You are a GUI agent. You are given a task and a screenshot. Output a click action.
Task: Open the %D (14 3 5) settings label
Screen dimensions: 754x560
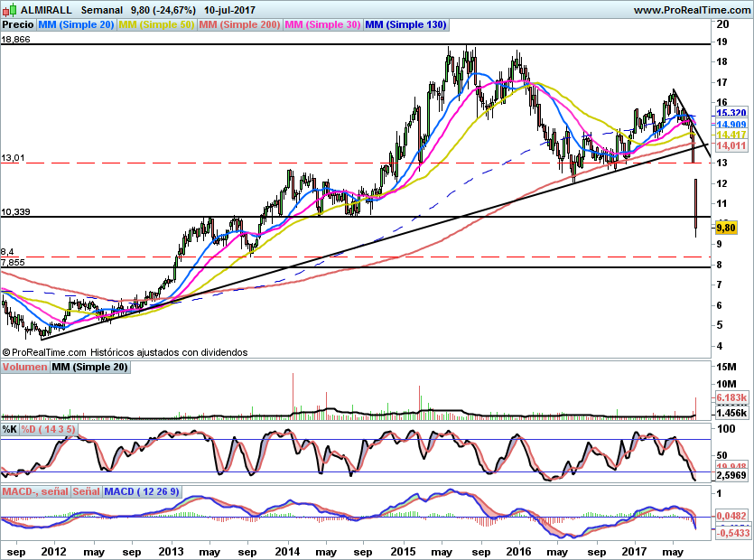tap(48, 429)
